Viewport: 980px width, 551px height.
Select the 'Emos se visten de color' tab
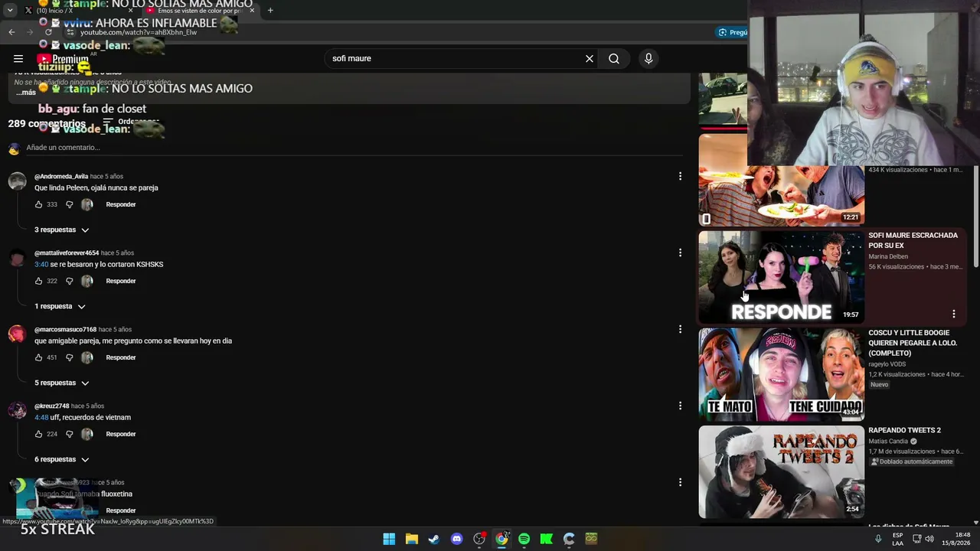(x=201, y=11)
